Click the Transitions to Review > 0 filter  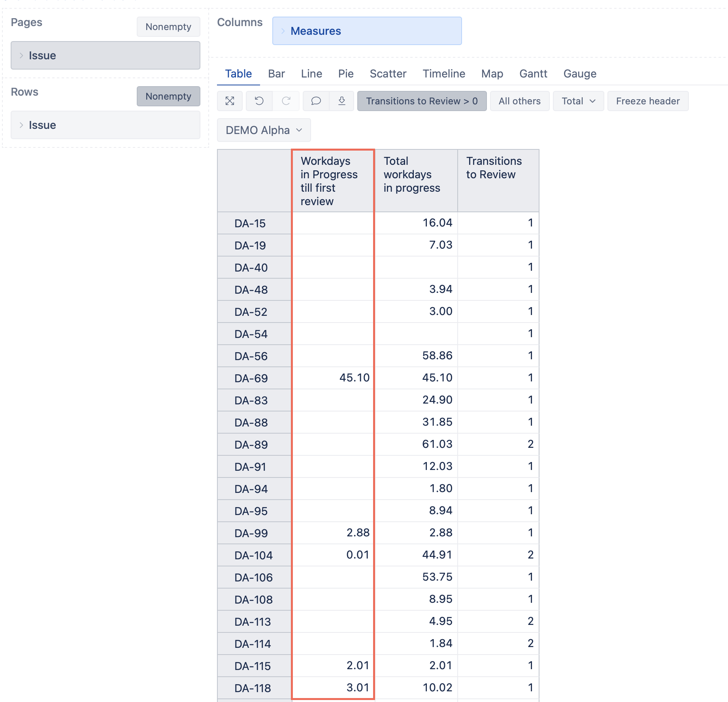point(421,101)
